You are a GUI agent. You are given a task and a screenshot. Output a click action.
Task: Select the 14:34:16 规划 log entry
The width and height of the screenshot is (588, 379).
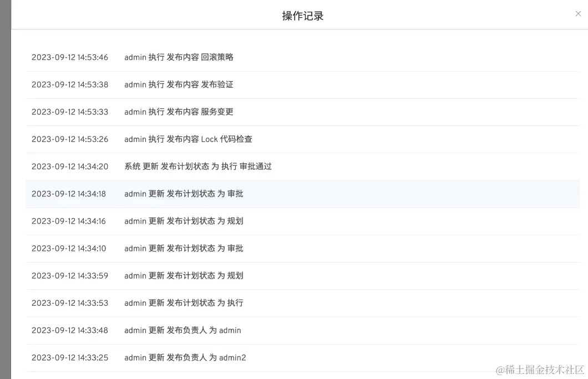coord(184,221)
